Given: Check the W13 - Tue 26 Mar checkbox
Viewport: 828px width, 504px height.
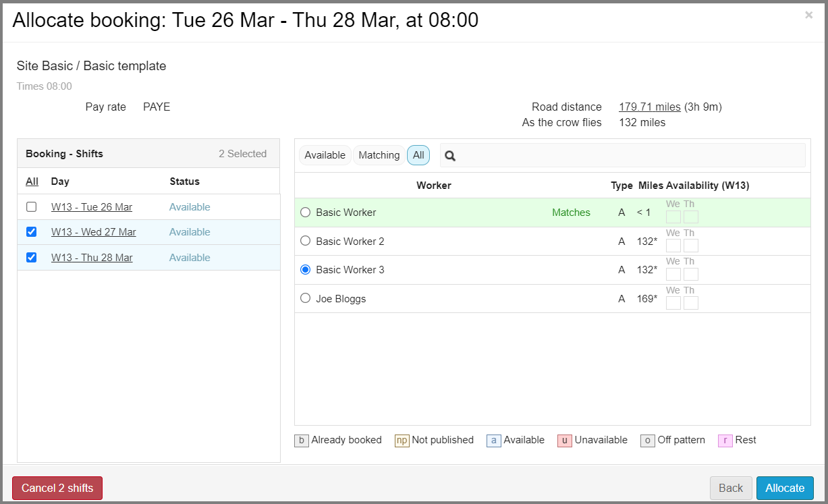Looking at the screenshot, I should click(32, 207).
